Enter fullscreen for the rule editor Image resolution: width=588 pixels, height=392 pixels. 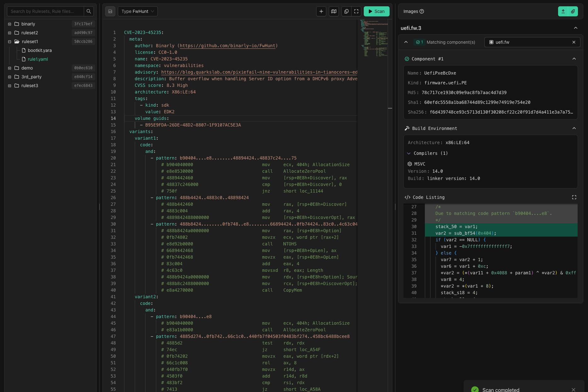coord(356,11)
